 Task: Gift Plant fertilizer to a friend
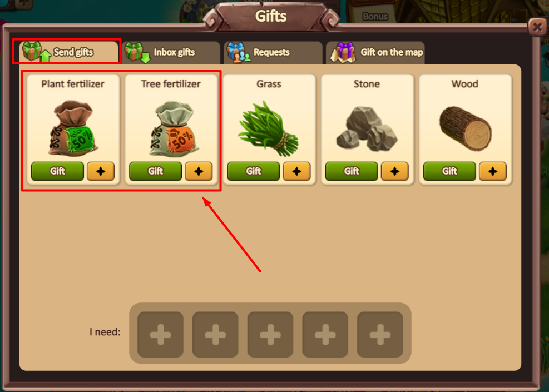[57, 171]
